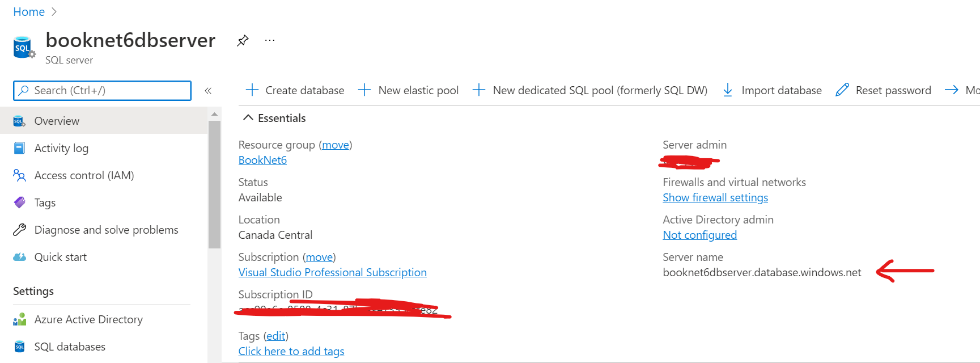
Task: Click the breadcrumb chevron after Home
Action: 54,12
